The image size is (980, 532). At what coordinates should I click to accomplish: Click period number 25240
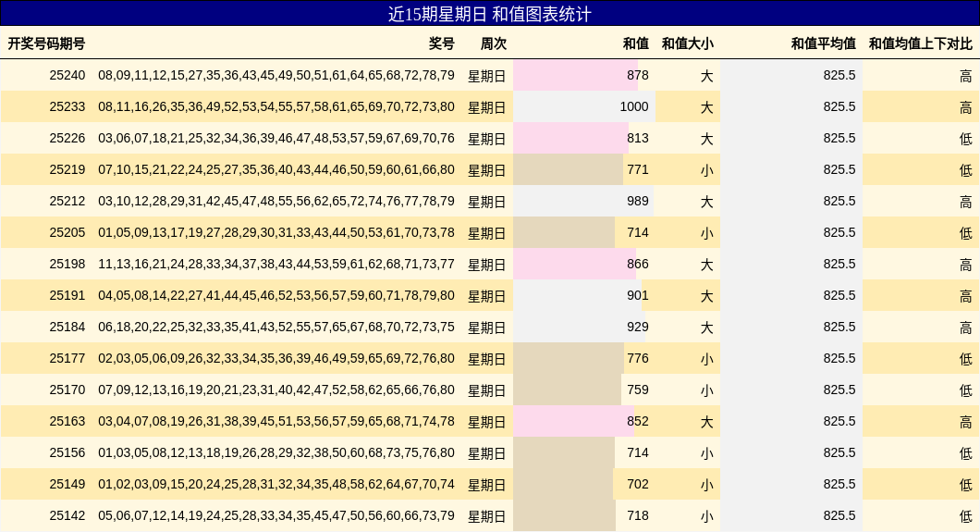click(67, 76)
